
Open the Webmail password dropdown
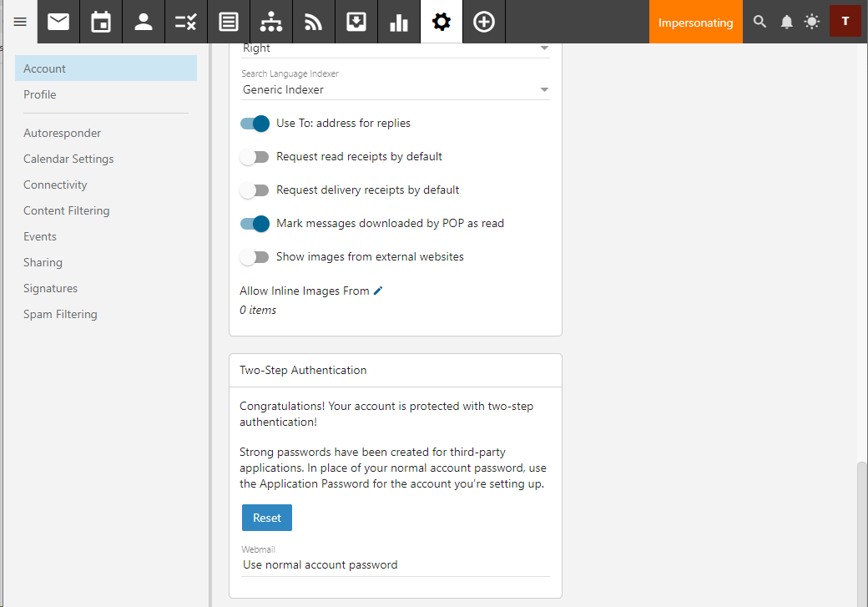click(396, 565)
